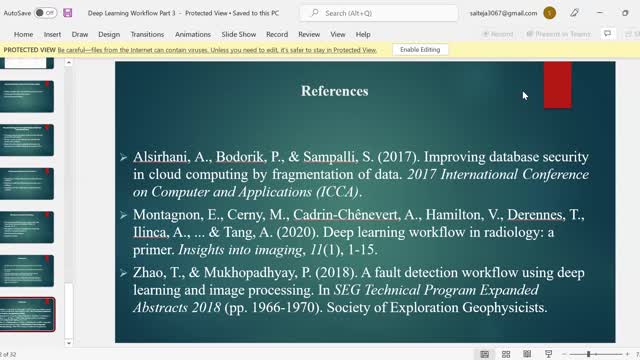Open the Insert tab
Screen dimensions: 640x360
click(x=52, y=34)
